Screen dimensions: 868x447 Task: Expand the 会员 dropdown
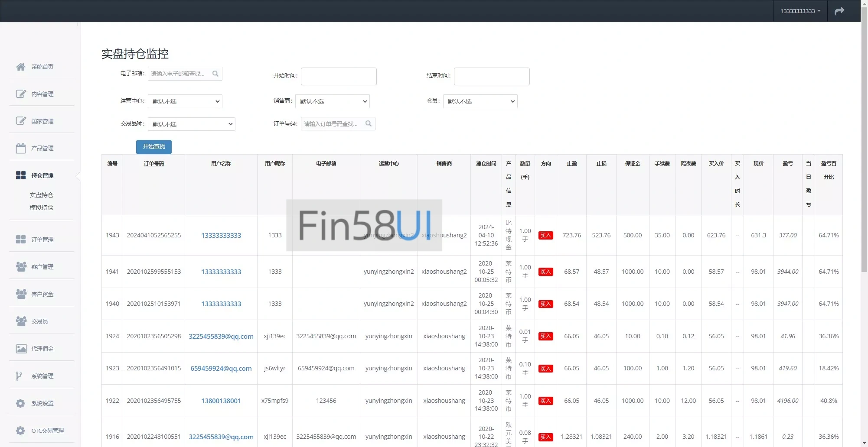(x=480, y=101)
